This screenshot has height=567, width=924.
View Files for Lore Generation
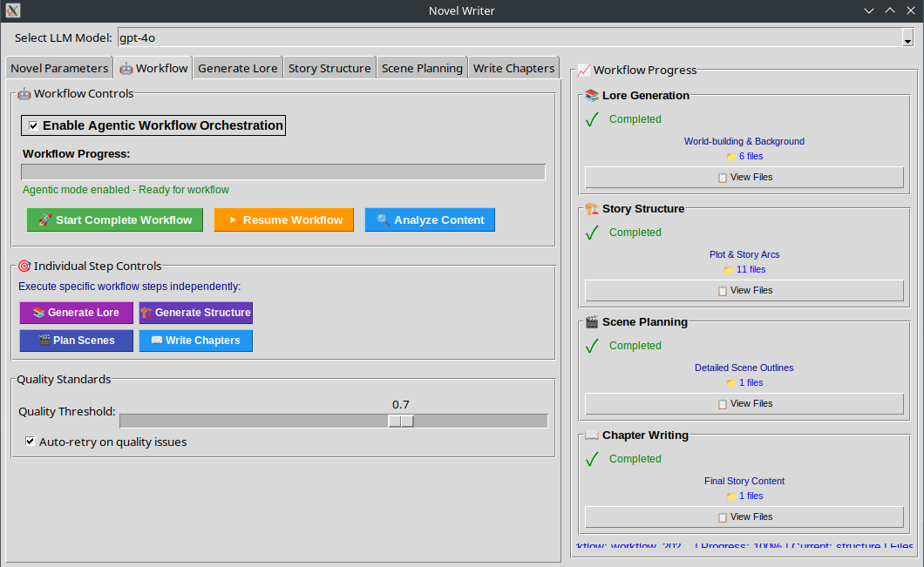click(x=744, y=177)
